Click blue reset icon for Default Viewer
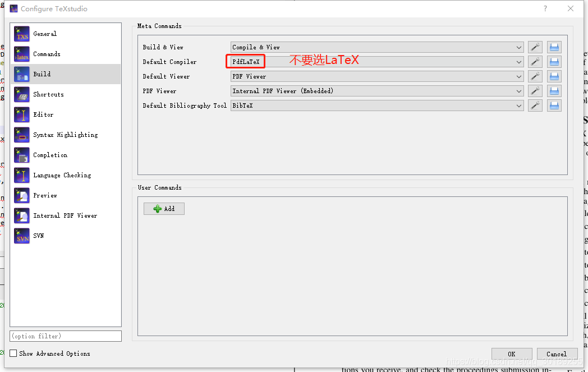The image size is (588, 372). pyautogui.click(x=554, y=76)
